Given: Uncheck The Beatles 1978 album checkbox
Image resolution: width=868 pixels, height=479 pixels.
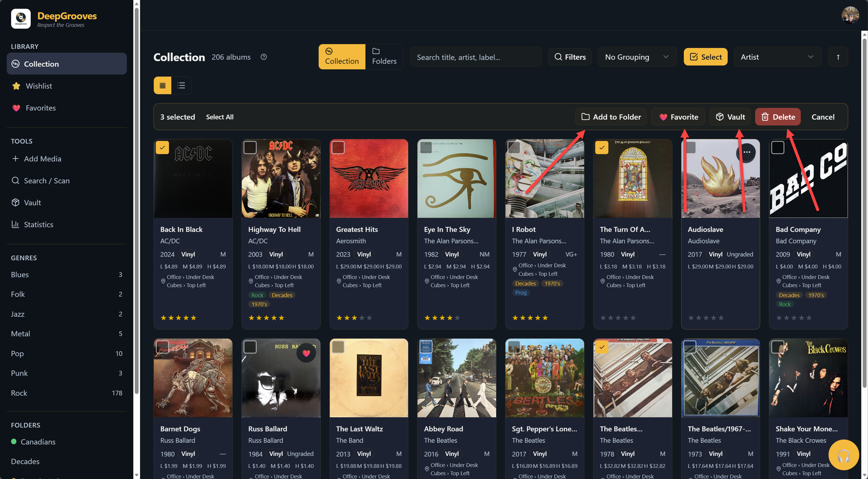Looking at the screenshot, I should point(602,347).
